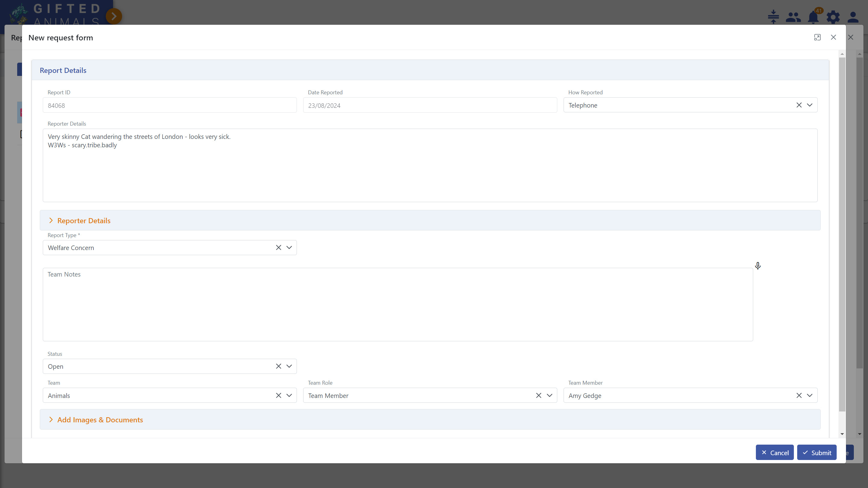Click into Reporter Details text area
Image resolution: width=868 pixels, height=488 pixels.
[430, 165]
